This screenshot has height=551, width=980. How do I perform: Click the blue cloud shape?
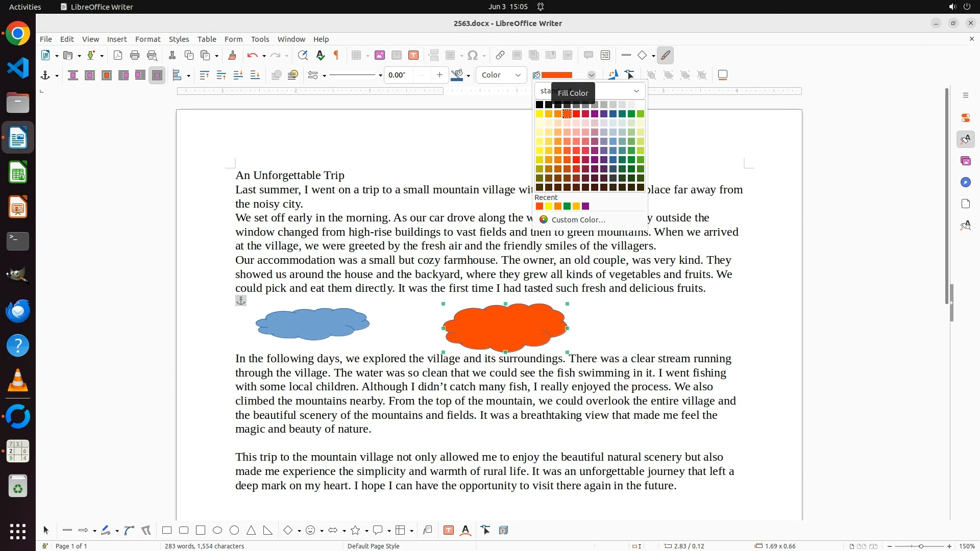[x=312, y=324]
